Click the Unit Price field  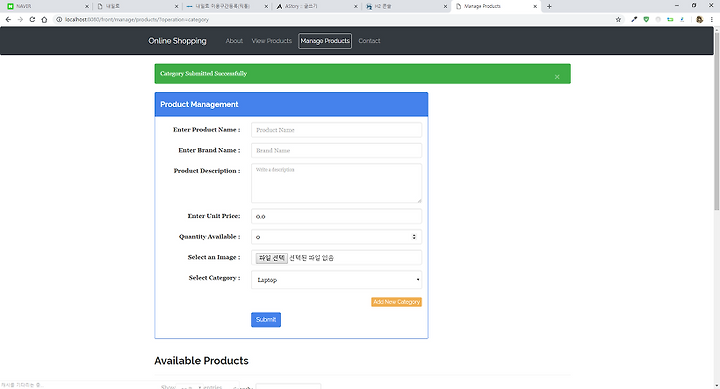click(x=336, y=216)
